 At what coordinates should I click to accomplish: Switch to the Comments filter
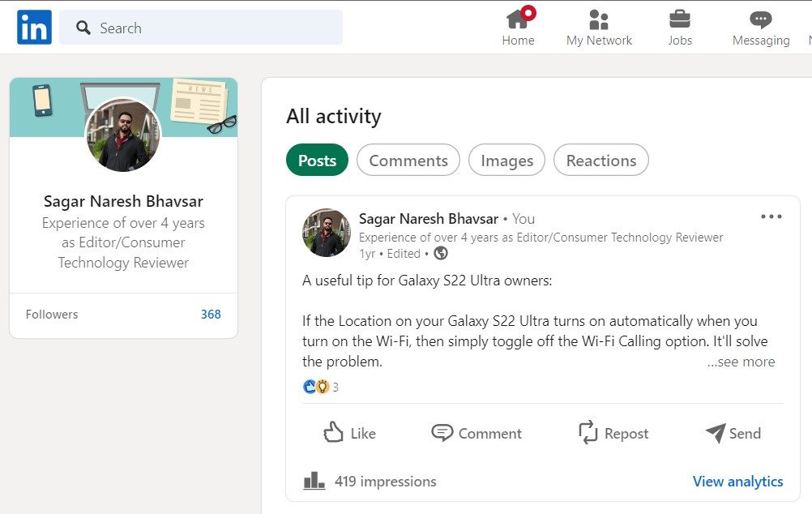[x=408, y=160]
